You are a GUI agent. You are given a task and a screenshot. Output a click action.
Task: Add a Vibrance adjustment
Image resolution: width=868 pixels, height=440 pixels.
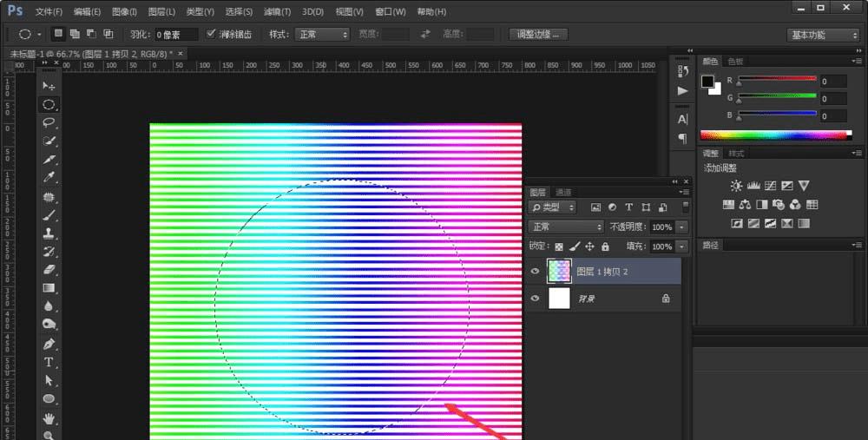point(804,186)
